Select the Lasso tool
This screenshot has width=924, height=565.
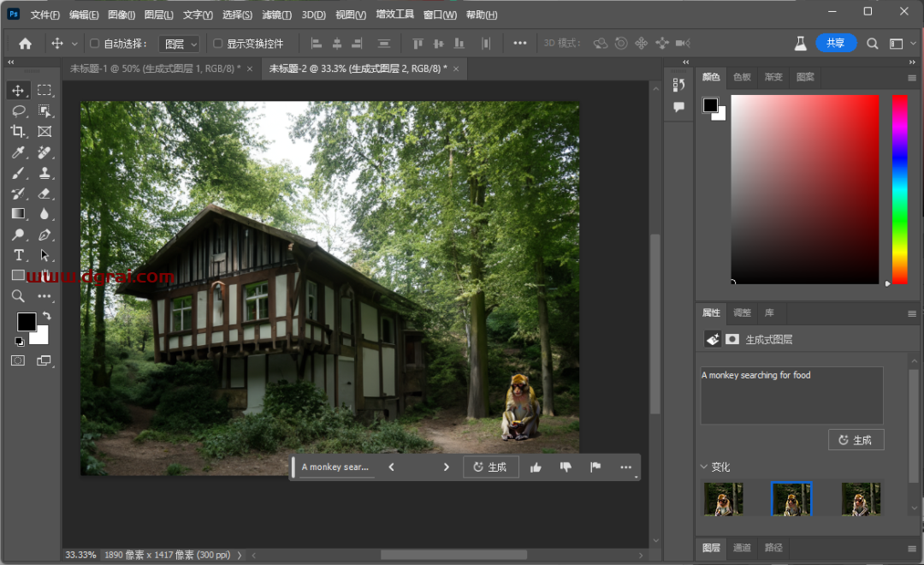[x=18, y=111]
